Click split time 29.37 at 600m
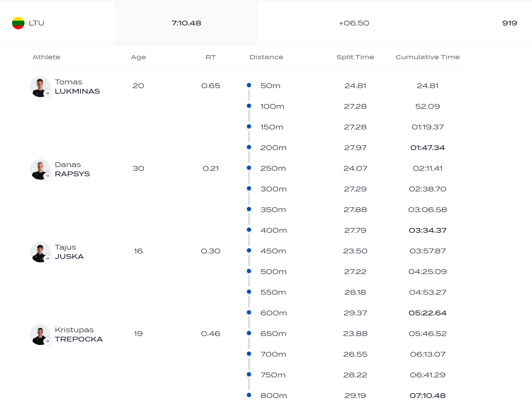 coord(355,313)
